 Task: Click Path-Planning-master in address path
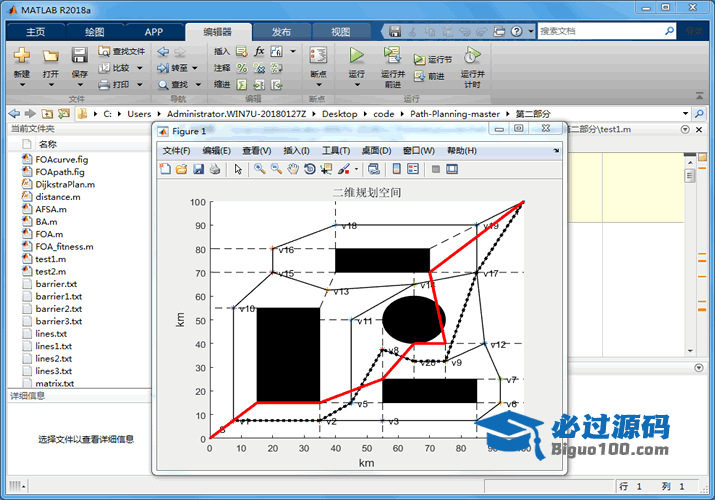pyautogui.click(x=455, y=114)
